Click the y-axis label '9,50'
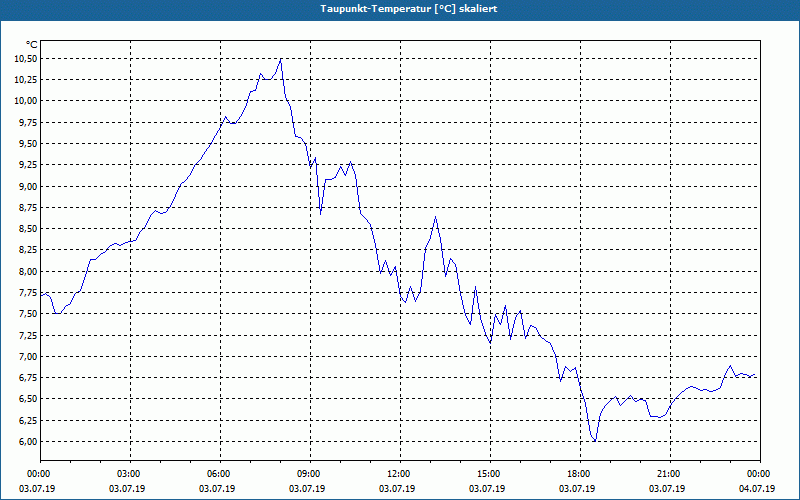This screenshot has width=800, height=500. tap(28, 144)
